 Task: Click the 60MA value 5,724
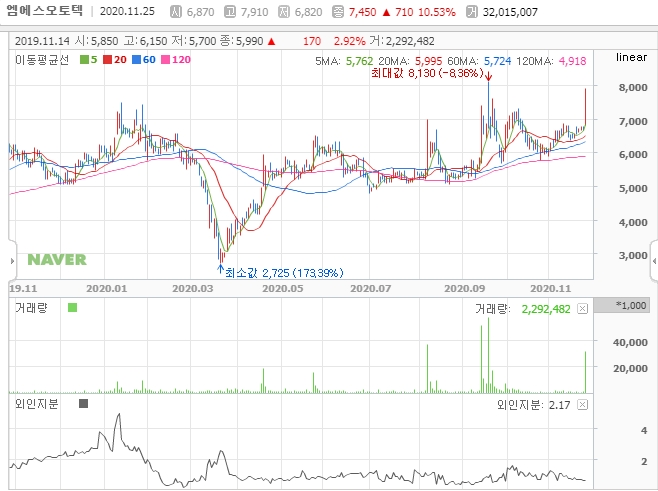pos(497,61)
